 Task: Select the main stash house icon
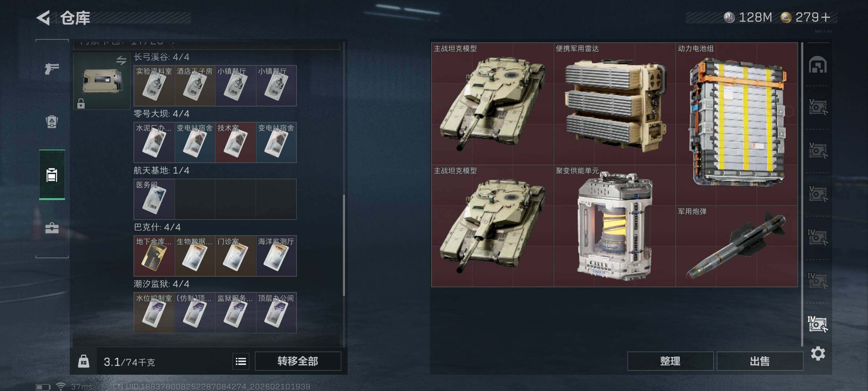click(818, 65)
